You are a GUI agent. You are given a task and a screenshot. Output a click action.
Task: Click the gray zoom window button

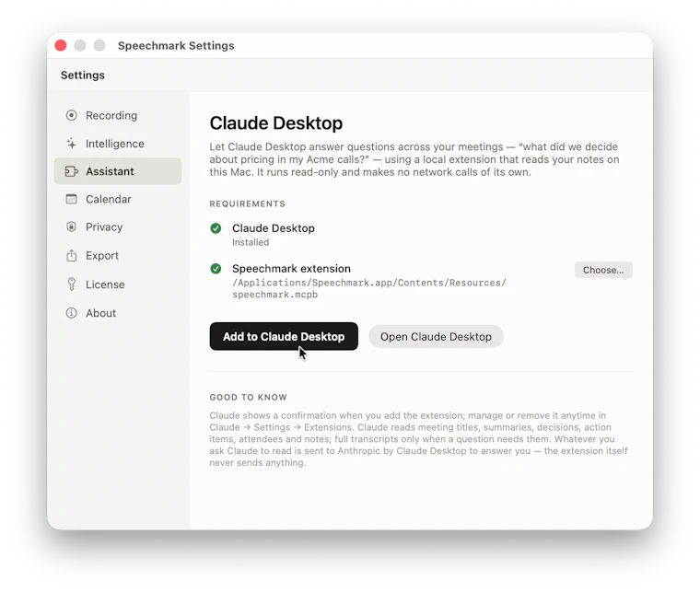[99, 45]
